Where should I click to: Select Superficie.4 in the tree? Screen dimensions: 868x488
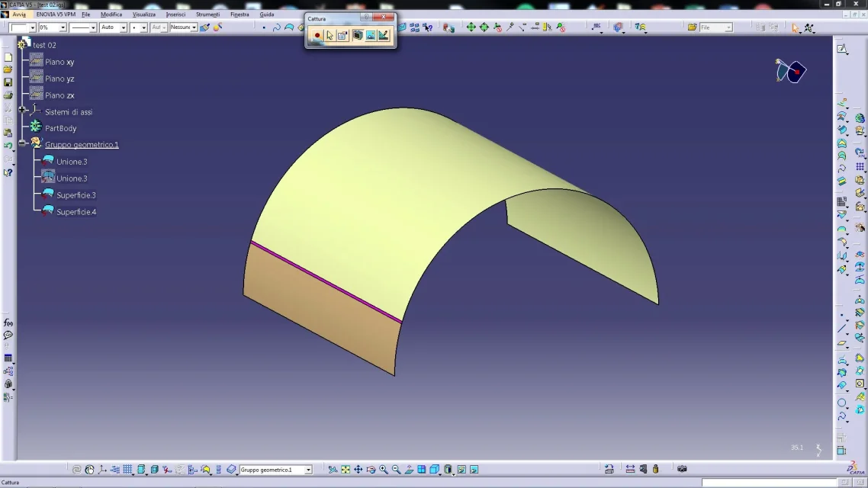(76, 212)
